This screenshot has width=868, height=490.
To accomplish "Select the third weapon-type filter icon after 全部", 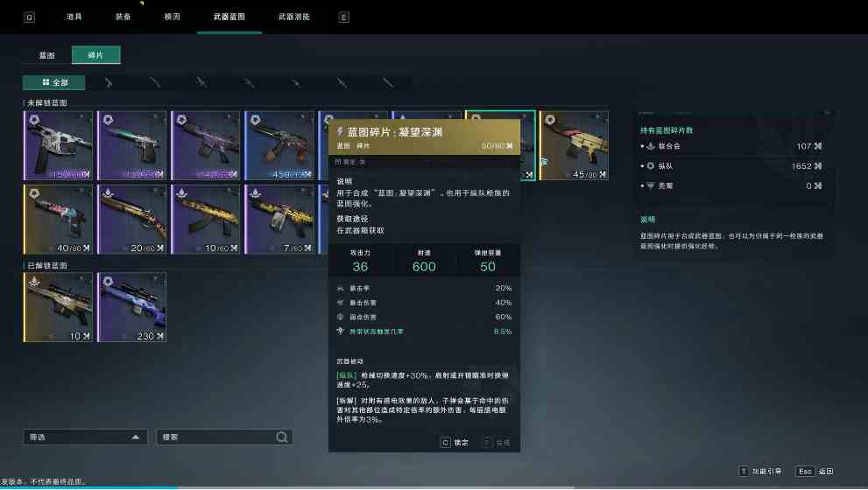I will pyautogui.click(x=202, y=82).
